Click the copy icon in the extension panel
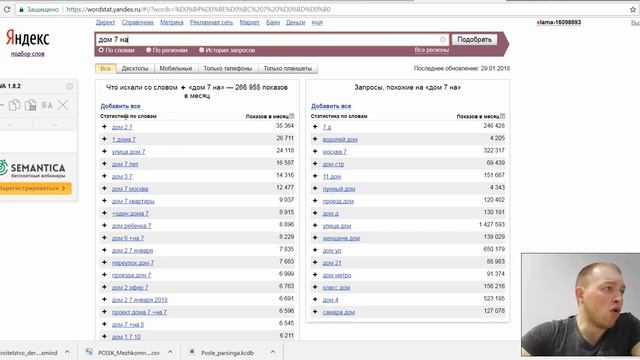 (14, 105)
